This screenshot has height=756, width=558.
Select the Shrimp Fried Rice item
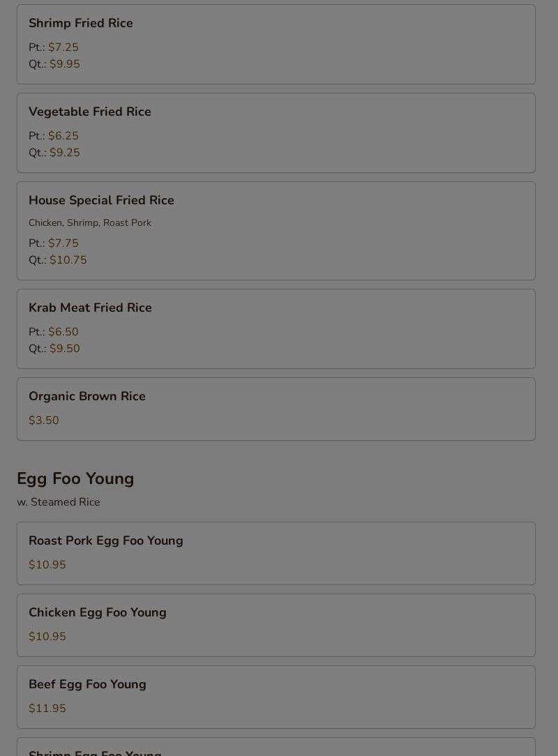pos(276,45)
